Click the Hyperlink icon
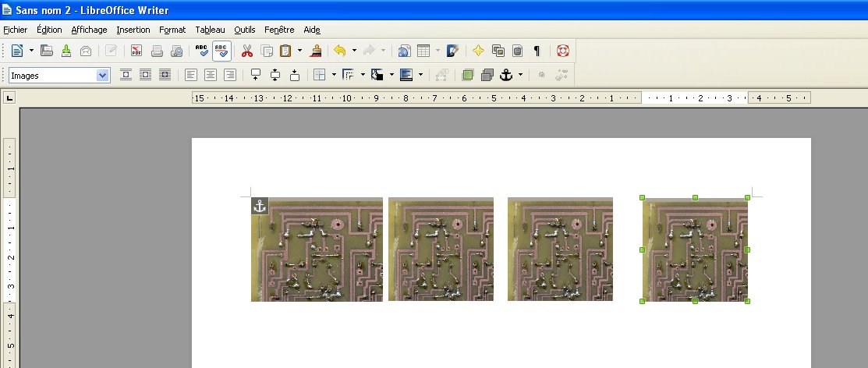The image size is (868, 368). 404,51
